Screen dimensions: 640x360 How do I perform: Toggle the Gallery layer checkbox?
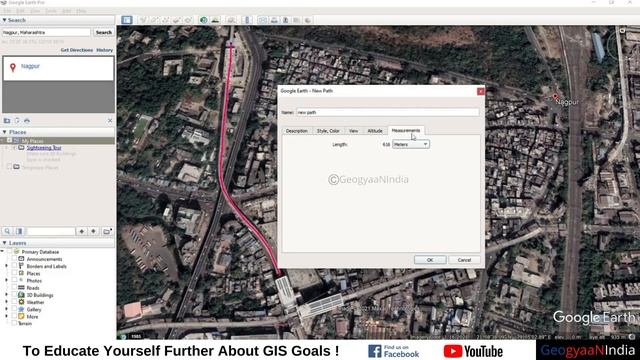click(x=14, y=309)
